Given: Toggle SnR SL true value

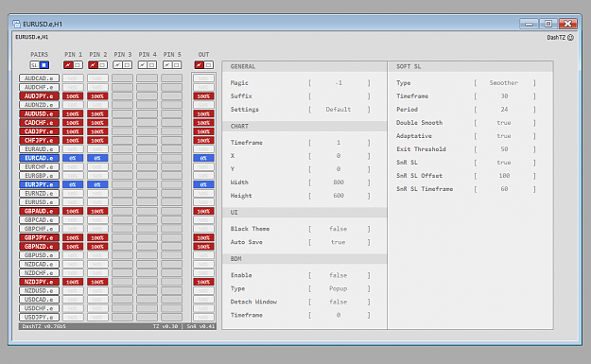Looking at the screenshot, I should tap(504, 163).
